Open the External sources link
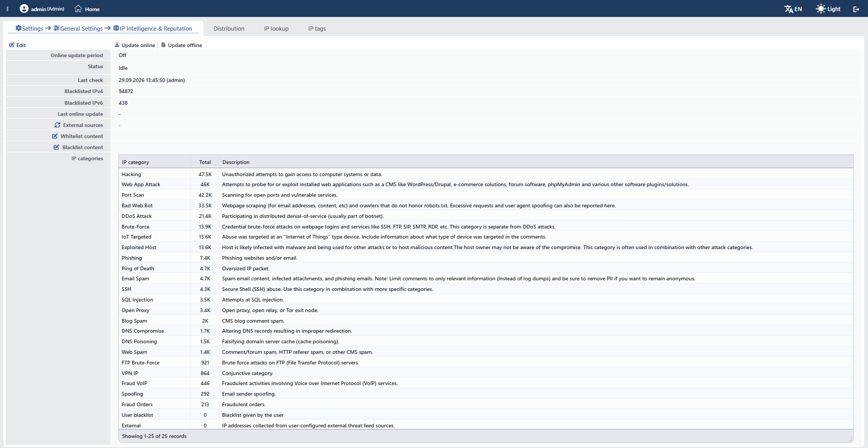Image resolution: width=868 pixels, height=448 pixels. click(x=83, y=125)
